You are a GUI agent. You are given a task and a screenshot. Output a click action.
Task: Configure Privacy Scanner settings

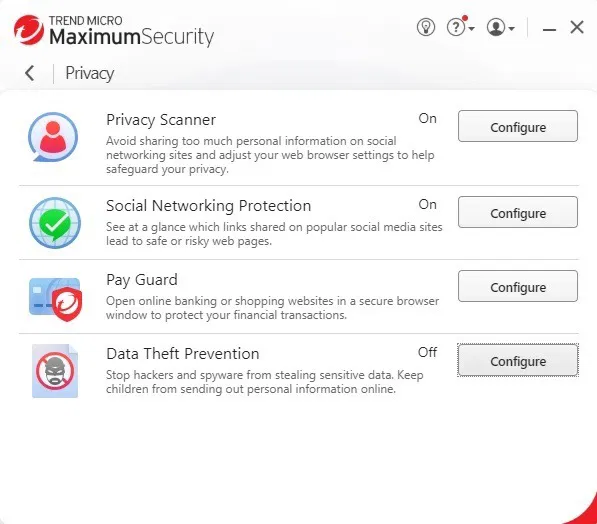(x=518, y=126)
